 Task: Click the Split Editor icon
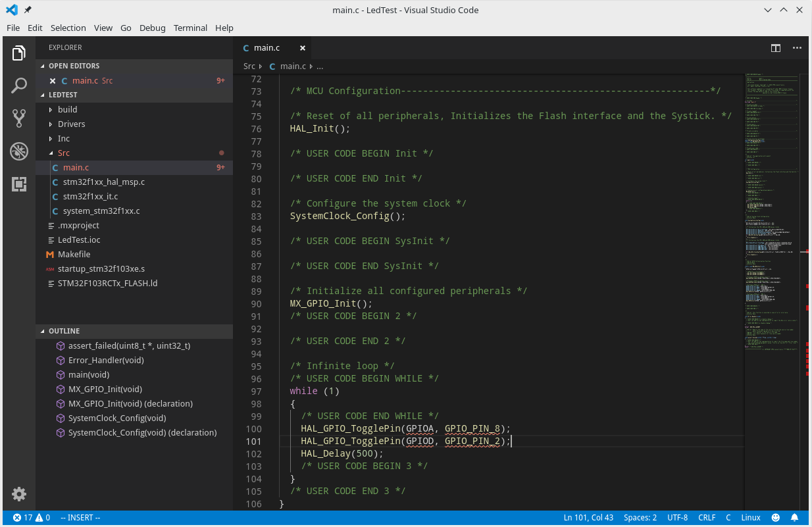tap(776, 48)
